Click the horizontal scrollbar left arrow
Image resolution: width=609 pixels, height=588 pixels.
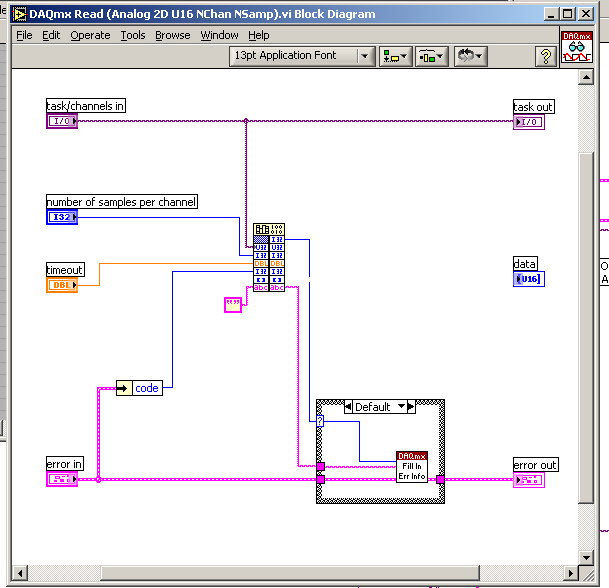click(x=20, y=573)
